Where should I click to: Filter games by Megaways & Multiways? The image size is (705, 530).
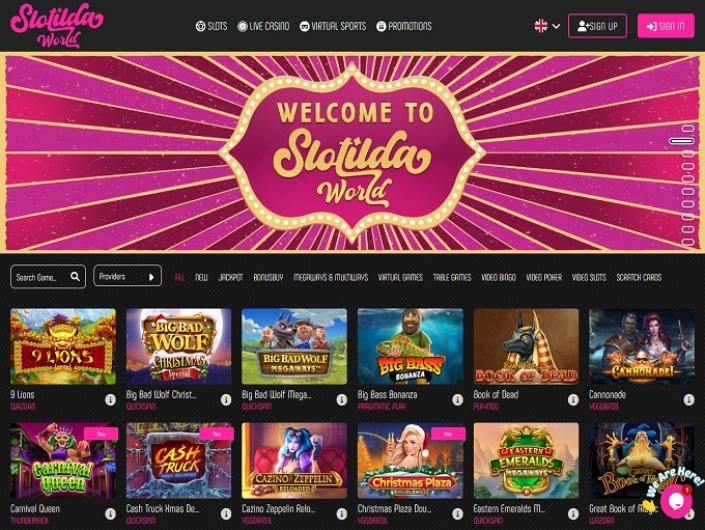point(330,277)
